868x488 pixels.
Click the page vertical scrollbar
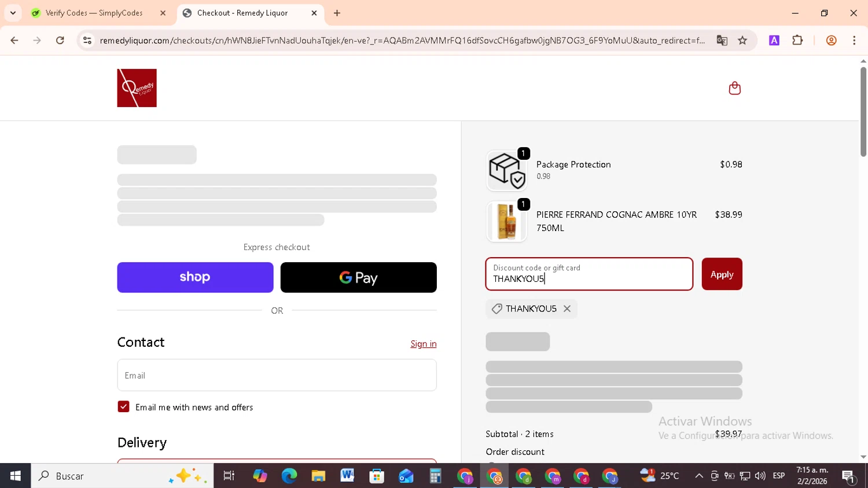[863, 112]
